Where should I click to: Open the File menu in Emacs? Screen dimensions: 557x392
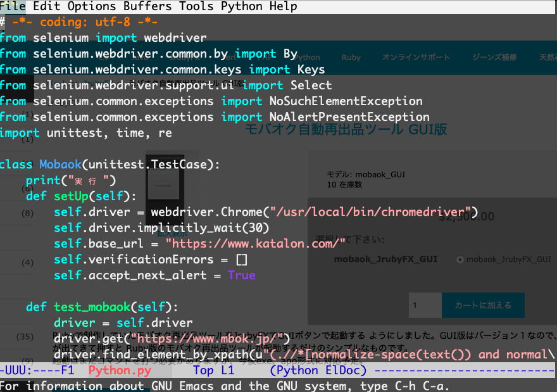13,6
